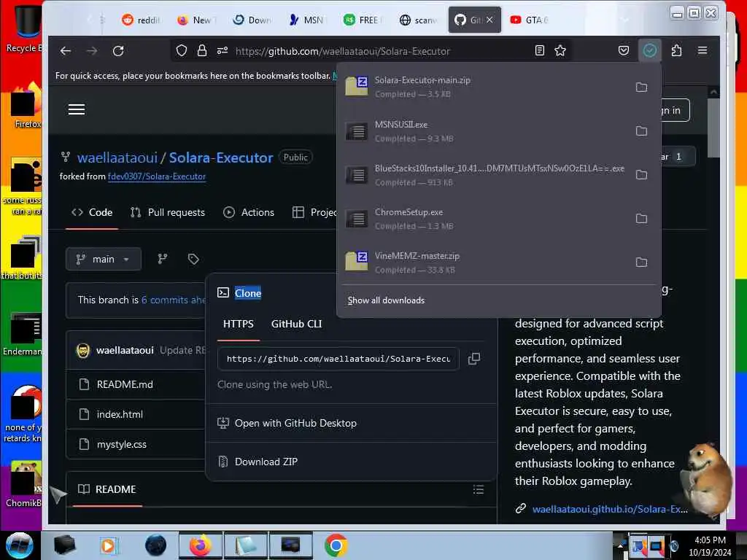Close the active GitHub tab
747x560 pixels.
point(489,20)
